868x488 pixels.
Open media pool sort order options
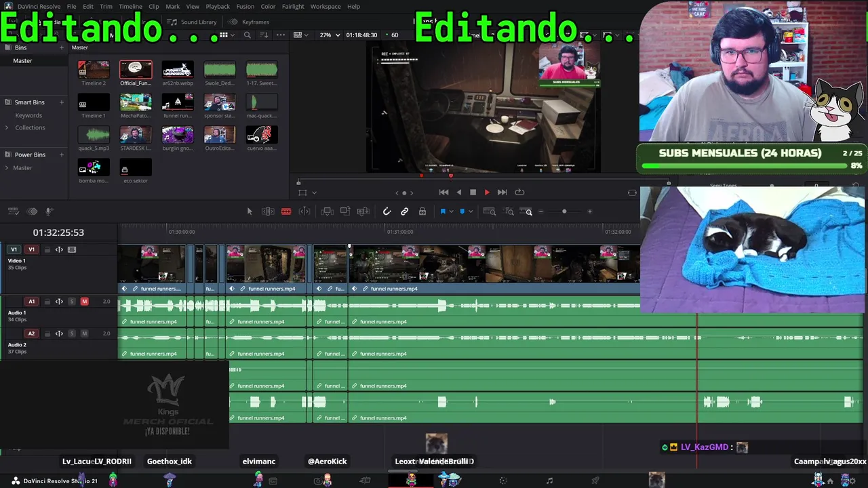264,35
